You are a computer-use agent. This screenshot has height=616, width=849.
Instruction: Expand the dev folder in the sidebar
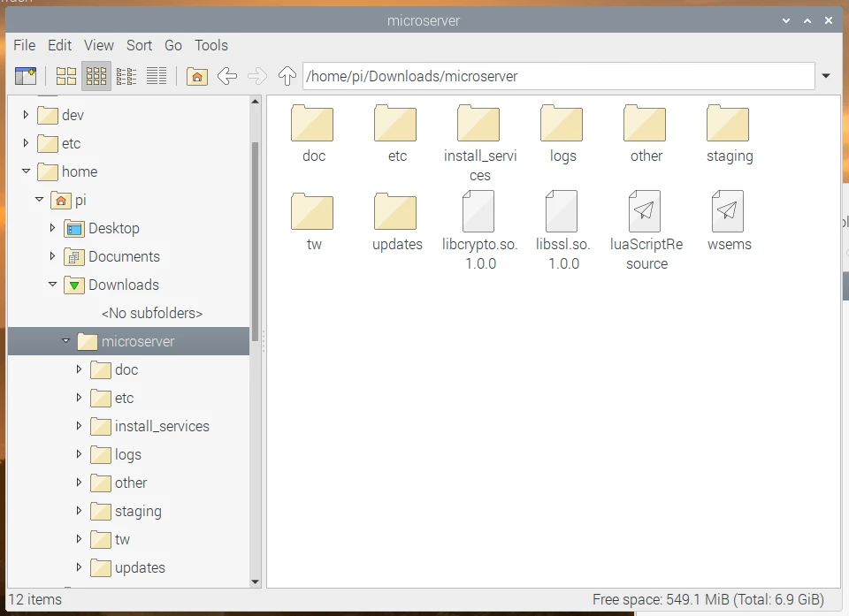pos(24,115)
